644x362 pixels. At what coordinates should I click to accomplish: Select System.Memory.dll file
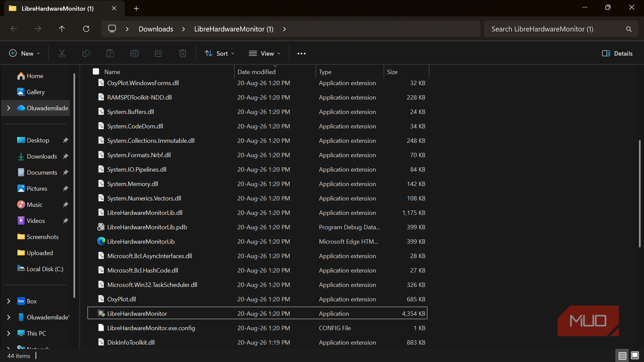point(257,184)
